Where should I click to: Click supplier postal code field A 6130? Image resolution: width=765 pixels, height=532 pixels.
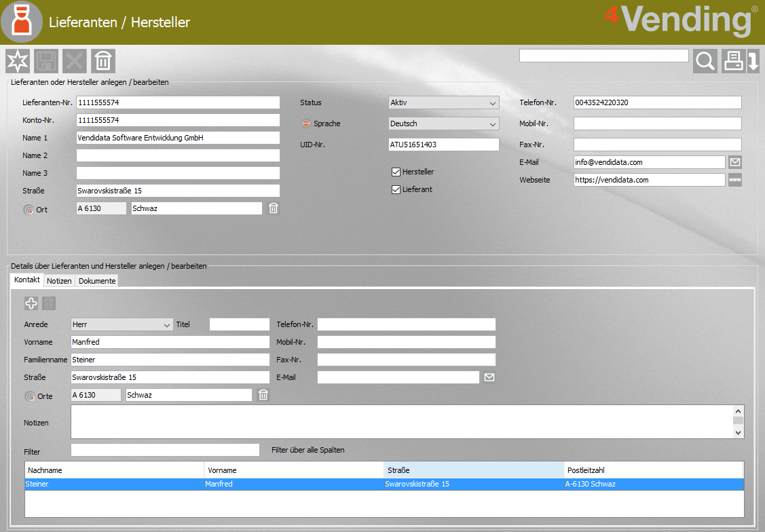click(x=102, y=208)
